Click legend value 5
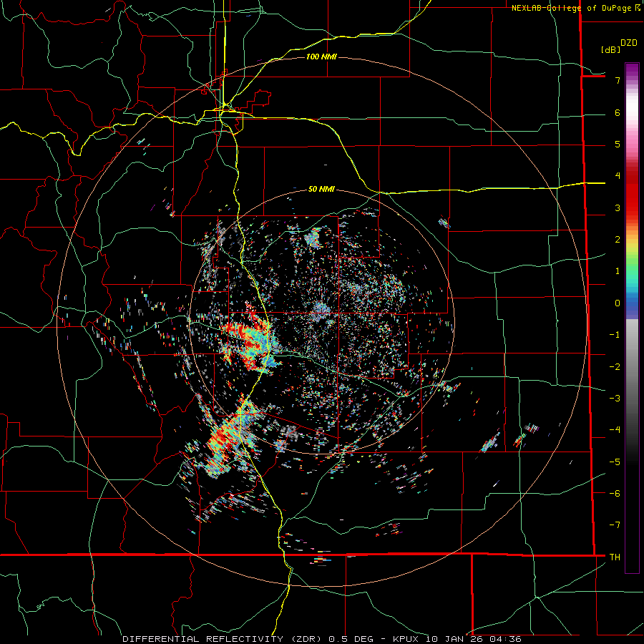Screen dimensions: 644x644 (x=618, y=144)
